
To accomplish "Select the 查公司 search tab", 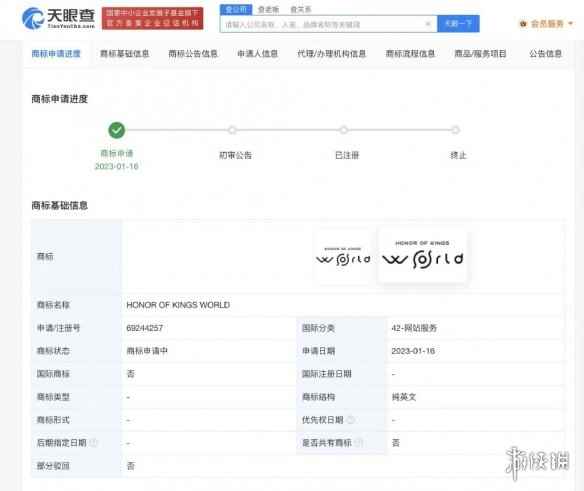I will [236, 9].
